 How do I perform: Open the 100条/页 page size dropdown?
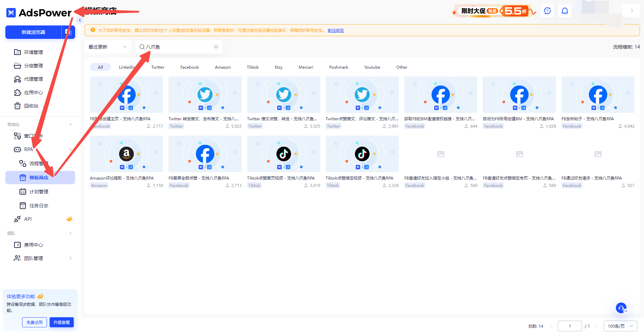tap(620, 326)
